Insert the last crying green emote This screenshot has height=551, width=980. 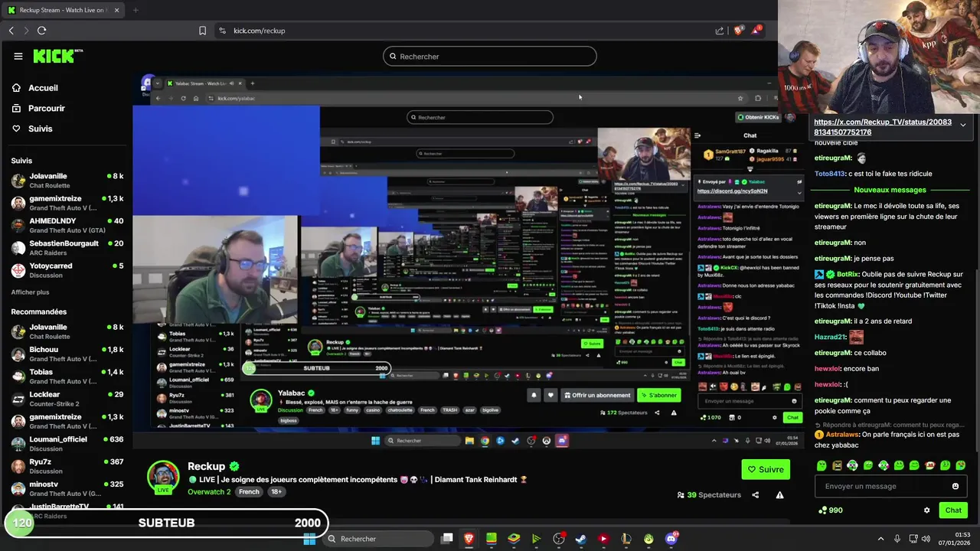pyautogui.click(x=961, y=465)
